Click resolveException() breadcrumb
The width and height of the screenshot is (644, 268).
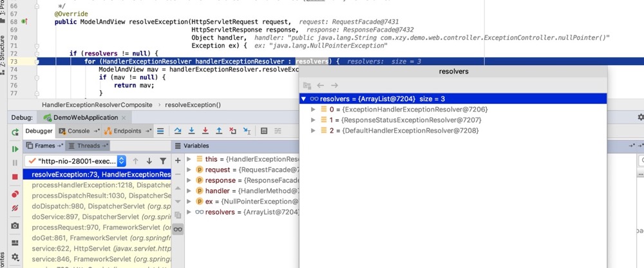click(x=193, y=105)
